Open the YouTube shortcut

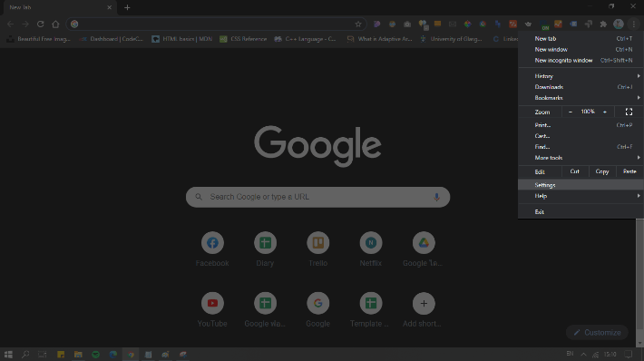coord(212,309)
